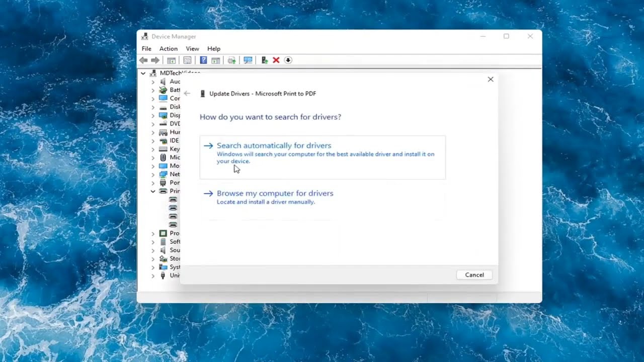The width and height of the screenshot is (644, 362).
Task: Minimize the Device Manager window
Action: 482,36
